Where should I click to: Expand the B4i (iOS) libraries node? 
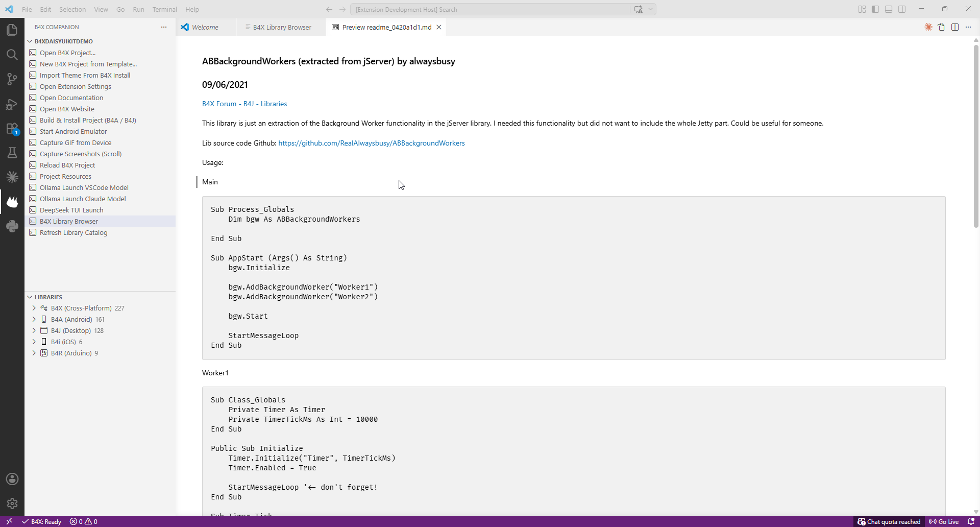coord(34,342)
